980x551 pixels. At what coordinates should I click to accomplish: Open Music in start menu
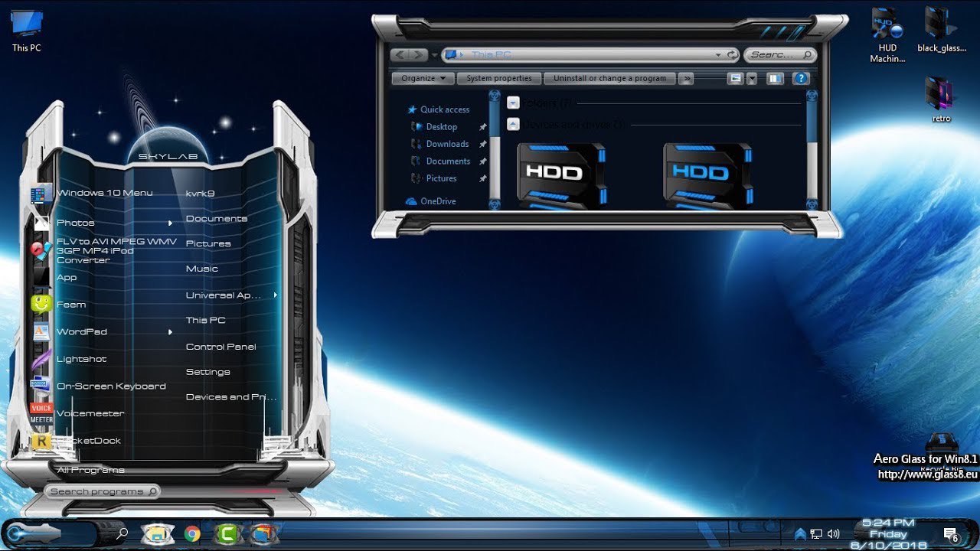click(202, 269)
